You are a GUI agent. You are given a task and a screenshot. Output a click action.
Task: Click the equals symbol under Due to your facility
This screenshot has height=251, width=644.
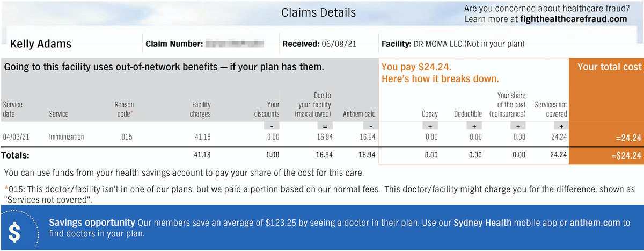[x=325, y=126]
